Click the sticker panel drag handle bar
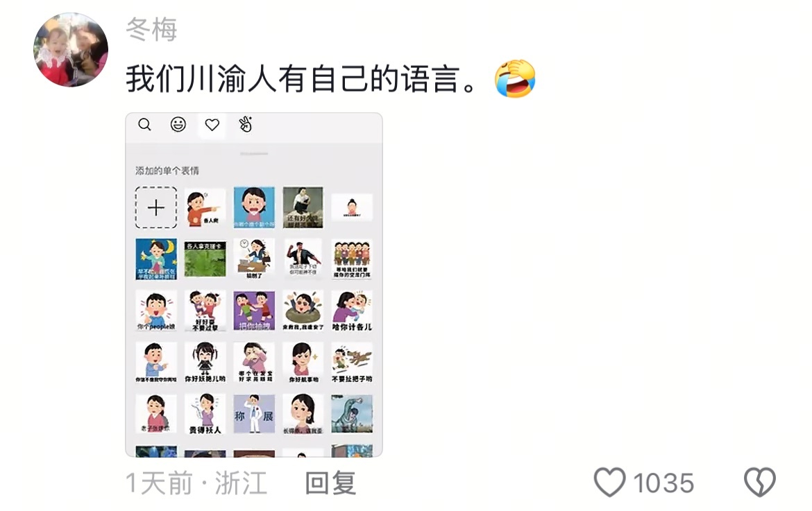Image resolution: width=812 pixels, height=511 pixels. tap(254, 154)
